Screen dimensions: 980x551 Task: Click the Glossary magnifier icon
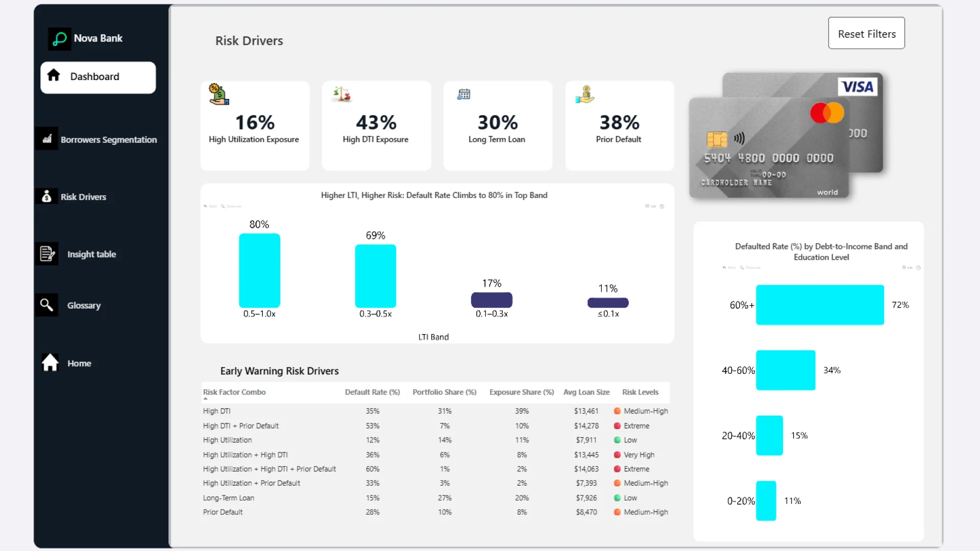click(46, 305)
